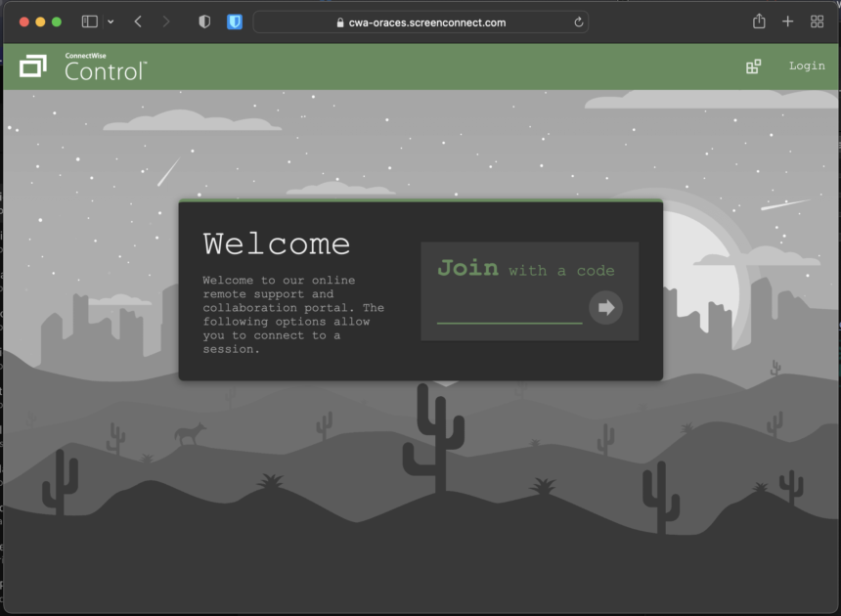Viewport: 841px width, 616px height.
Task: Submit the join code with the arrow button
Action: [x=605, y=307]
